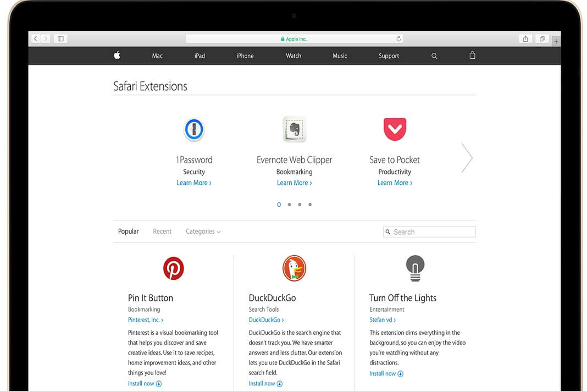The image size is (587, 392).
Task: Expand the Categories dropdown
Action: point(203,231)
